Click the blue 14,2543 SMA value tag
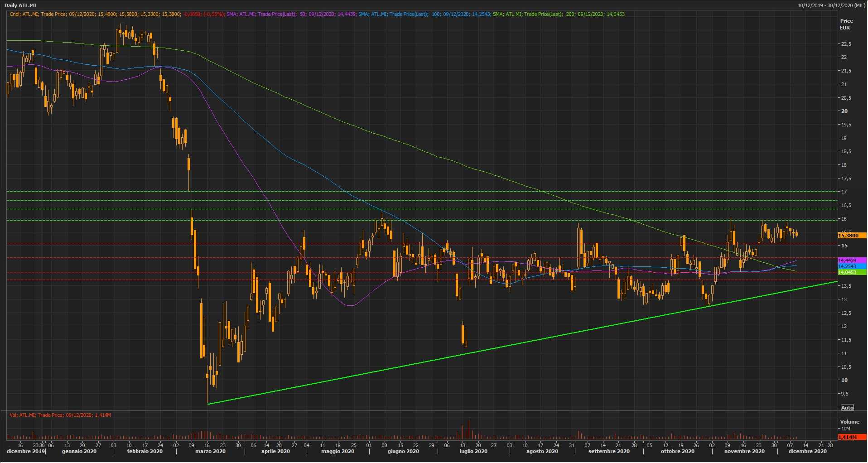Image resolution: width=868 pixels, height=463 pixels. 852,266
